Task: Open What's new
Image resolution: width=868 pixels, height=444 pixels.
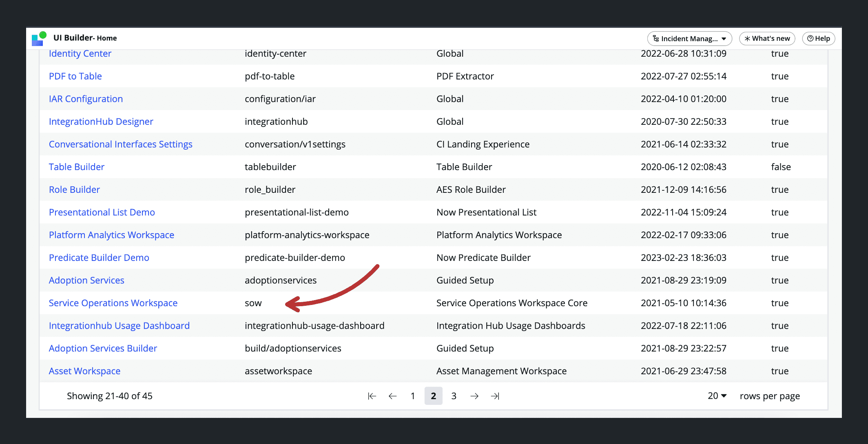Action: pyautogui.click(x=767, y=38)
